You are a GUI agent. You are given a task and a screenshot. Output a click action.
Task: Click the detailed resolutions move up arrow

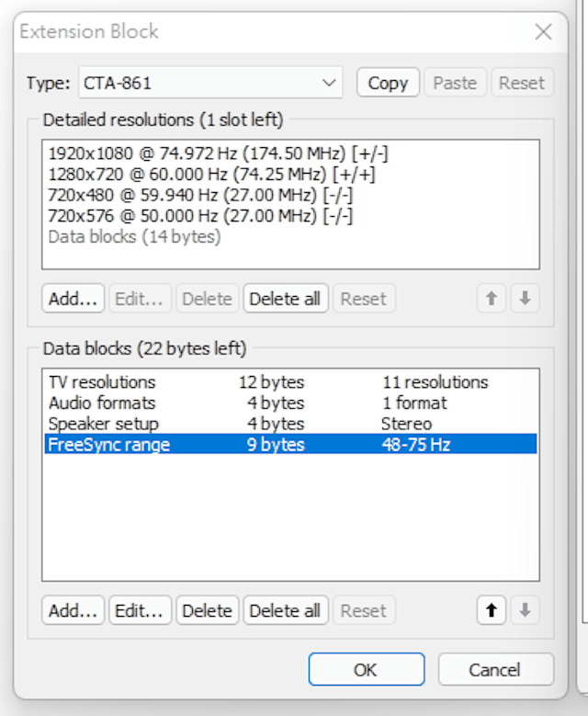[492, 299]
